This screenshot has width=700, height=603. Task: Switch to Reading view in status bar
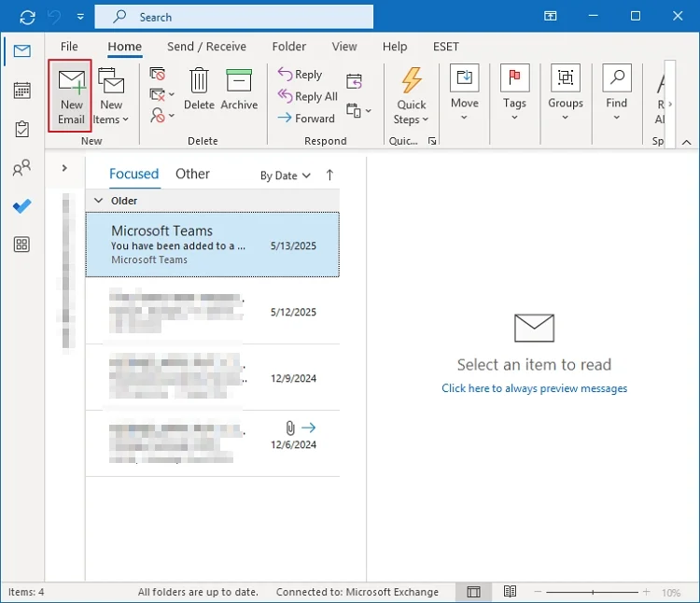coord(510,592)
